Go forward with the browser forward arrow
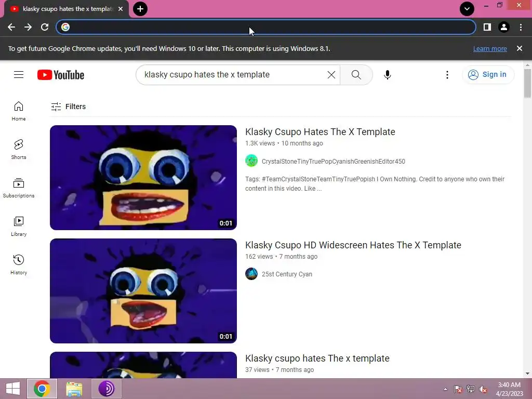The image size is (532, 399). (x=28, y=27)
